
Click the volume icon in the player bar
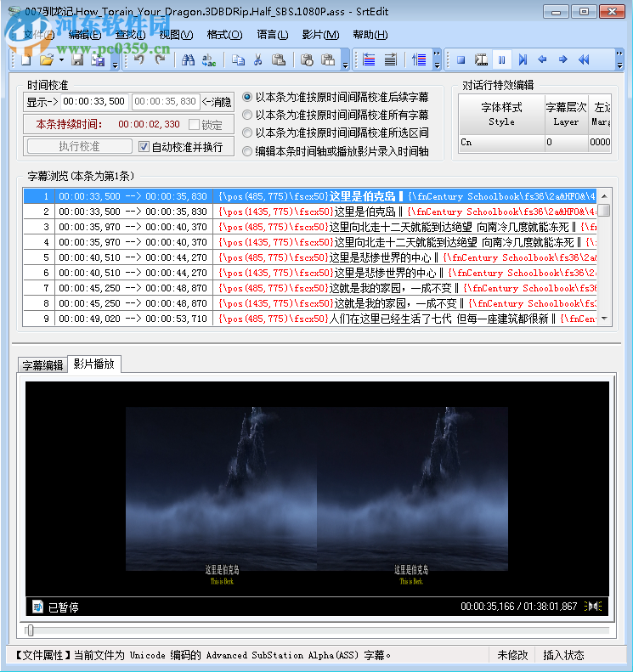click(x=593, y=607)
